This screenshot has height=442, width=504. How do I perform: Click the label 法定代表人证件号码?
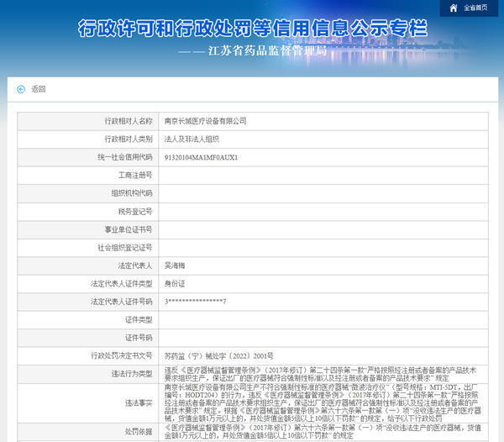122,302
